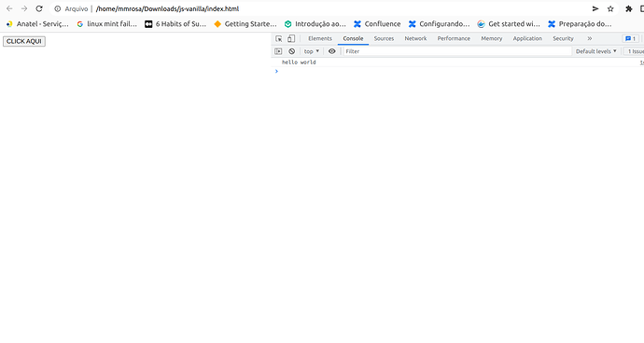Expand more DevTools tabs chevron

(589, 38)
